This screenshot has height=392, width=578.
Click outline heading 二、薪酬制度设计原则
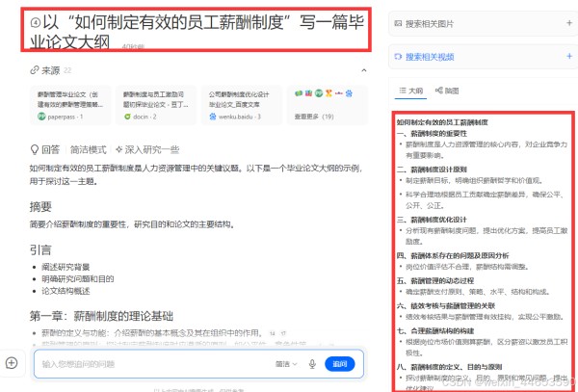(432, 170)
